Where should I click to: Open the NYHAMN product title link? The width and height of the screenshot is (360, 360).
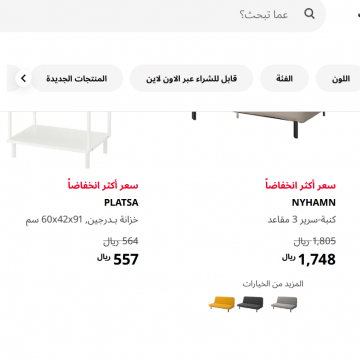click(x=314, y=203)
